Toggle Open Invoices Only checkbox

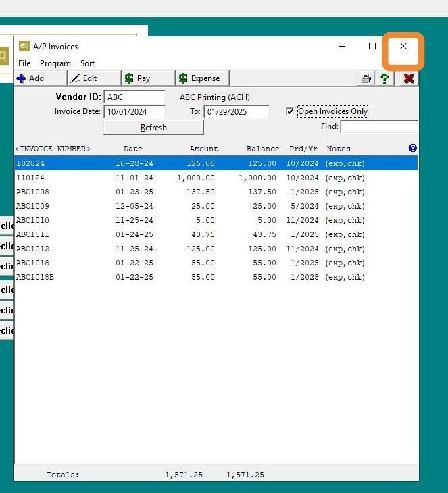coord(289,111)
